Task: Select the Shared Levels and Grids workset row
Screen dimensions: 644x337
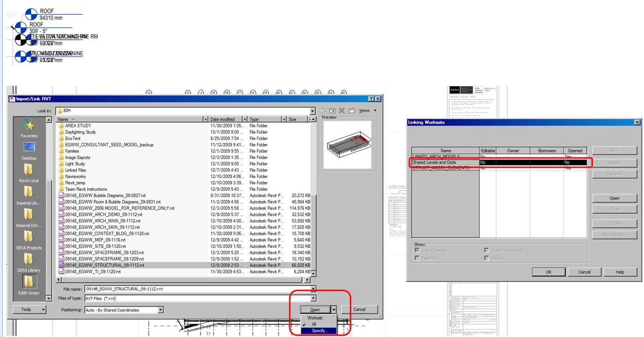Action: (x=499, y=162)
